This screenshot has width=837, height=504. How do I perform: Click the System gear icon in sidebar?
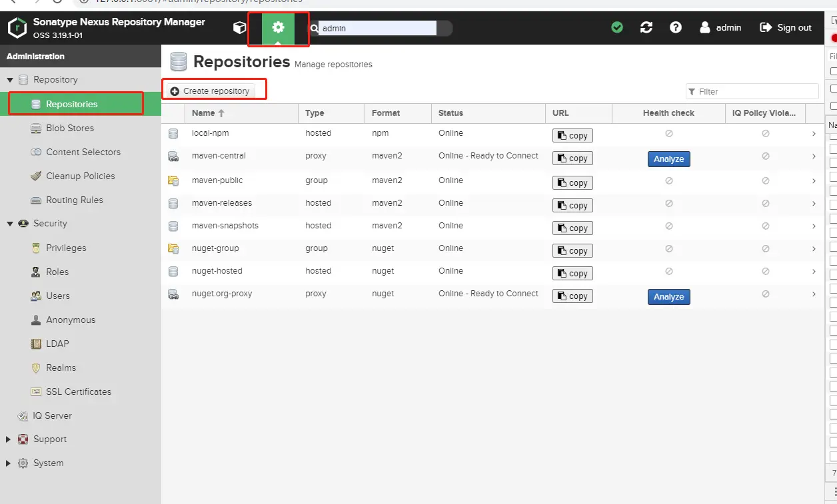(x=23, y=463)
